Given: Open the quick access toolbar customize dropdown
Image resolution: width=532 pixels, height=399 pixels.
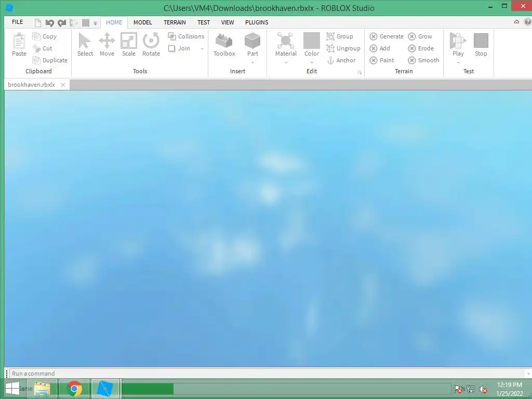Looking at the screenshot, I should pos(96,23).
